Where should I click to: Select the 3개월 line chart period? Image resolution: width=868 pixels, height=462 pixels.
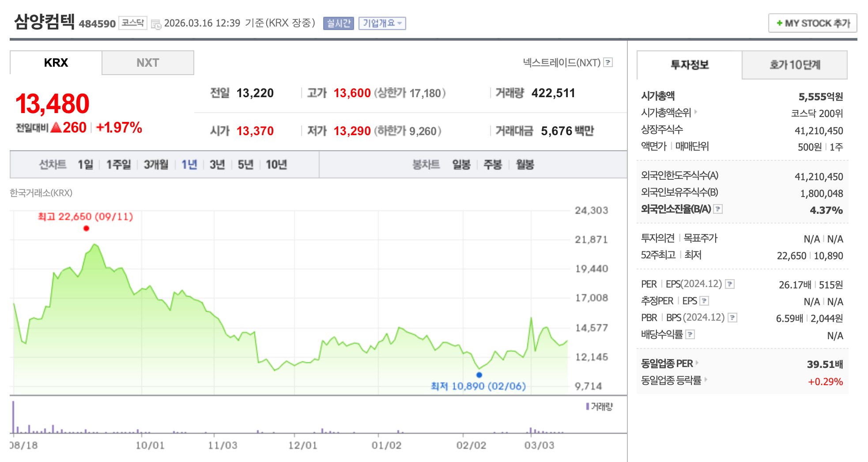coord(156,165)
